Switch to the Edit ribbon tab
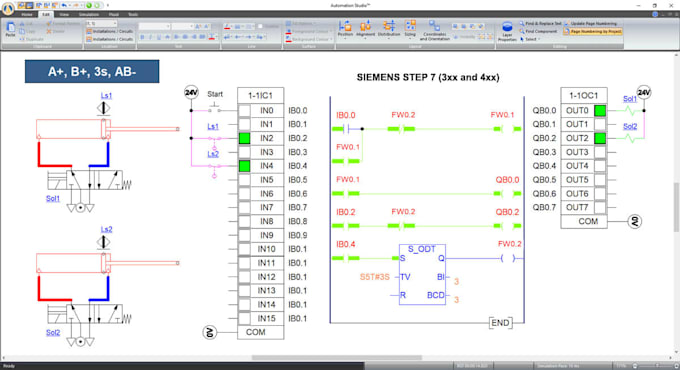Screen dimensions: 680x370 (x=46, y=14)
